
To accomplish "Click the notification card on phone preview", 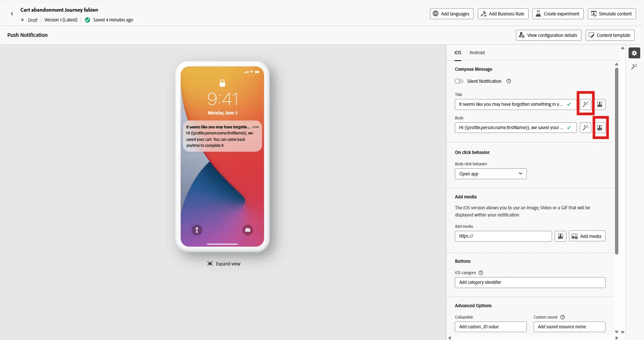I will [x=222, y=136].
